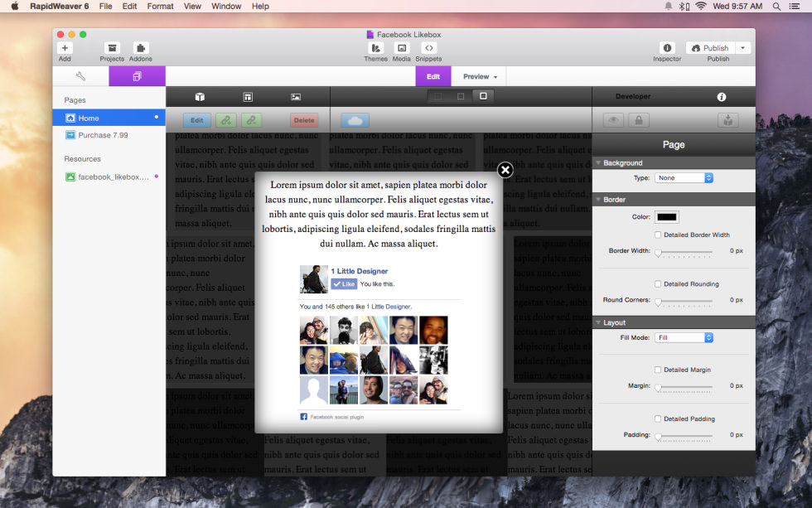Screen dimensions: 812x508
Task: Select the wrench settings tab icon
Action: click(x=80, y=76)
